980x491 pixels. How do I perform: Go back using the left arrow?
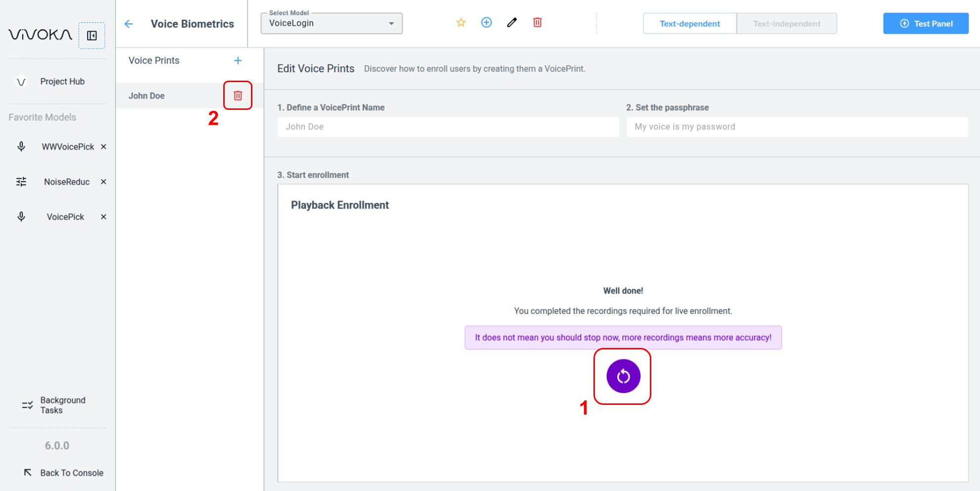click(129, 24)
